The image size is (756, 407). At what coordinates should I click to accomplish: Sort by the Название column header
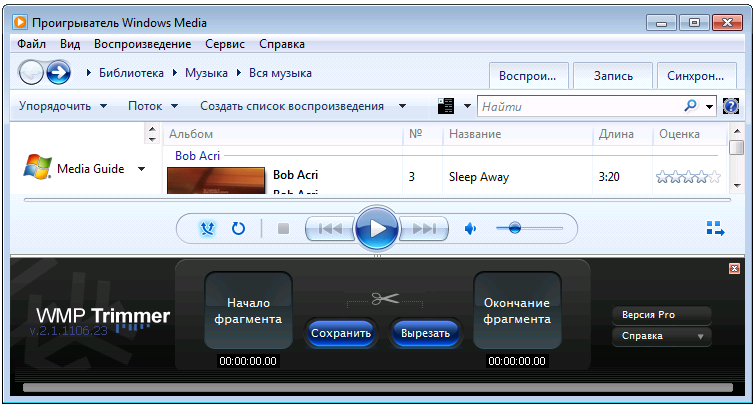click(517, 134)
